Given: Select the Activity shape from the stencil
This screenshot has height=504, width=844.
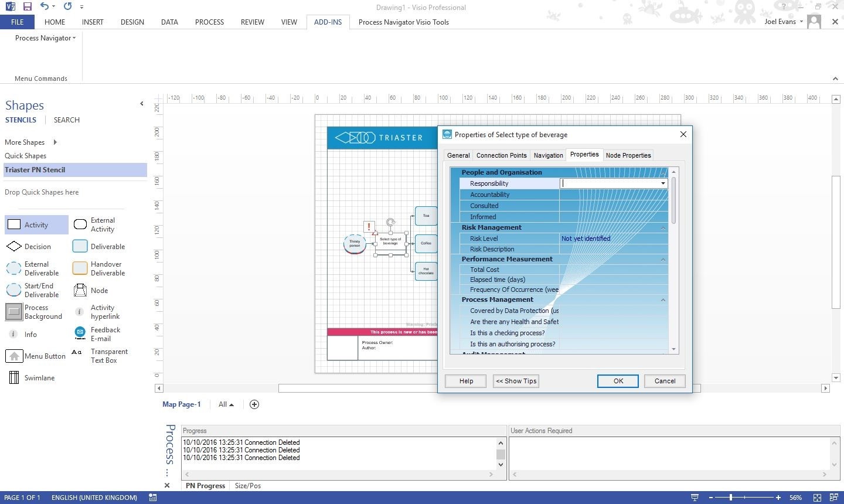Looking at the screenshot, I should point(36,224).
